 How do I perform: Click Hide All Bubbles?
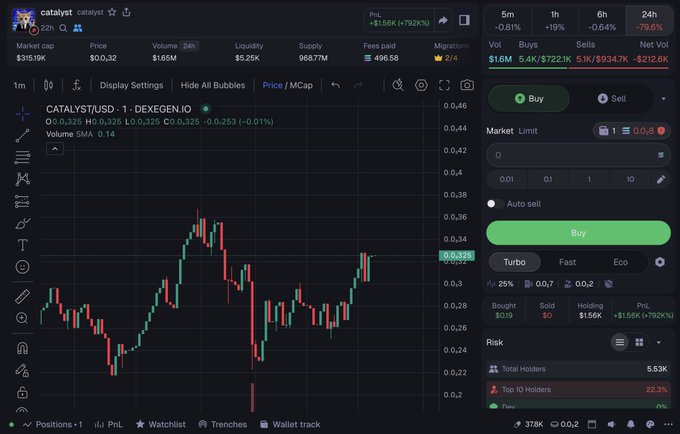(212, 85)
